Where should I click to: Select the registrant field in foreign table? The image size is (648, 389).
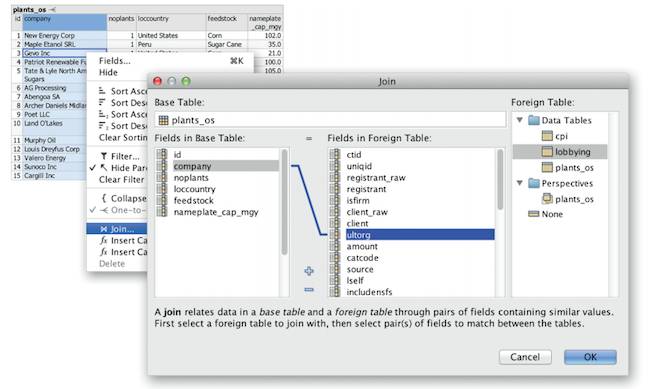click(x=366, y=189)
